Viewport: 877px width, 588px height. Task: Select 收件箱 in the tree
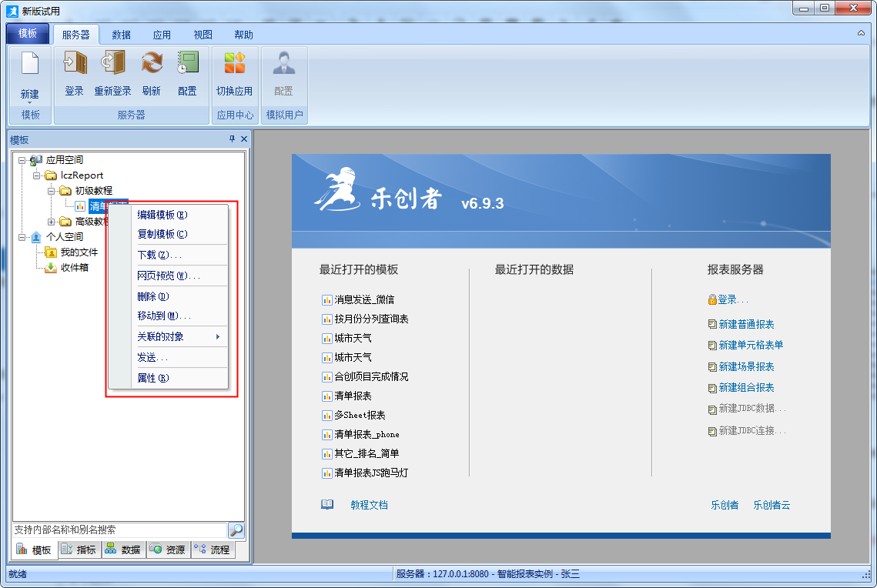click(x=74, y=268)
